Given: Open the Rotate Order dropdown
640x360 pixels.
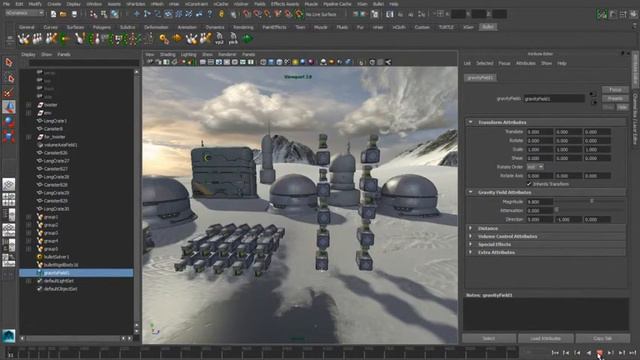Looking at the screenshot, I should click(x=535, y=167).
